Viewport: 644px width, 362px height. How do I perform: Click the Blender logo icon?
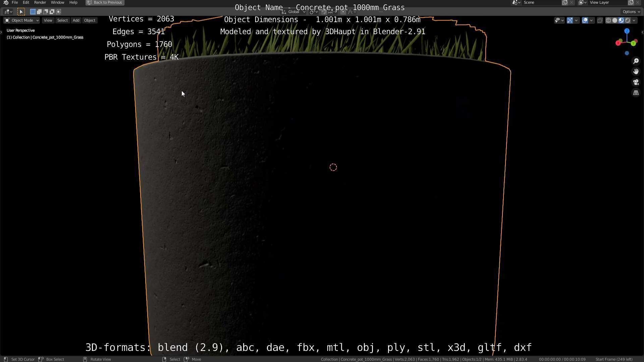coord(6,2)
